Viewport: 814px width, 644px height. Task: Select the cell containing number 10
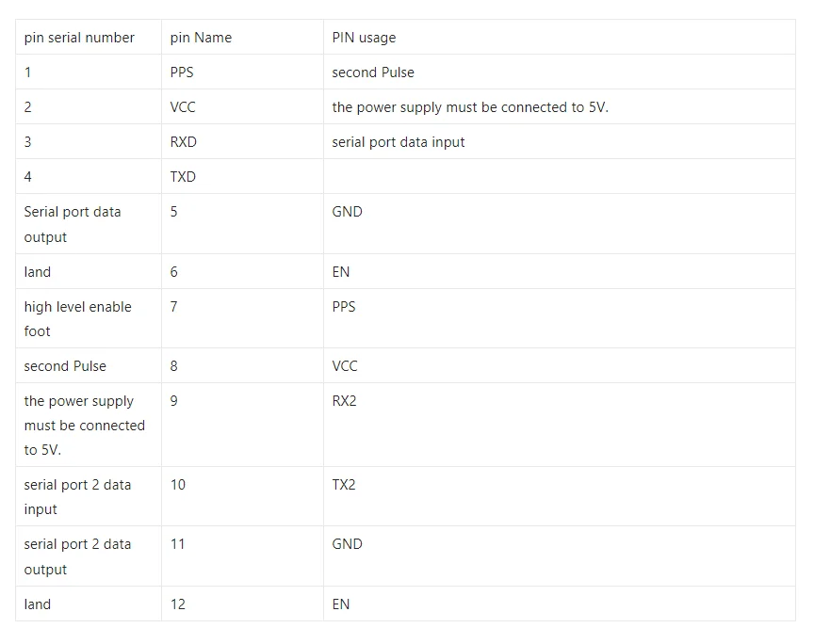242,496
